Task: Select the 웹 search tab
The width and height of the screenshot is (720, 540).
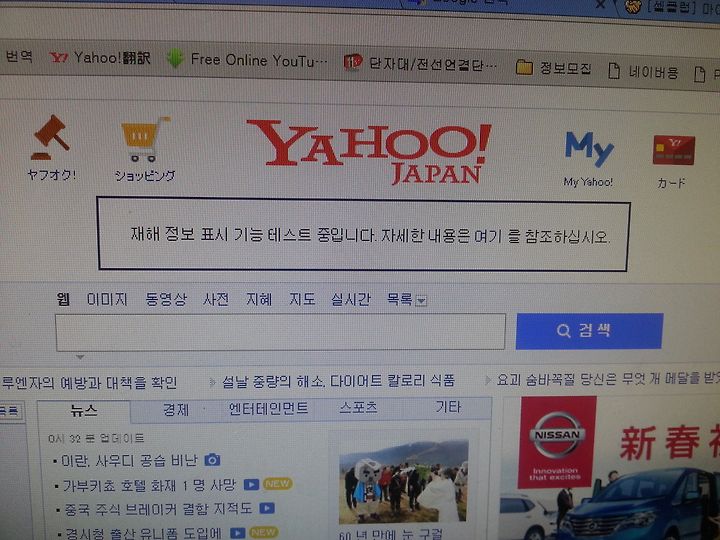Action: point(63,299)
